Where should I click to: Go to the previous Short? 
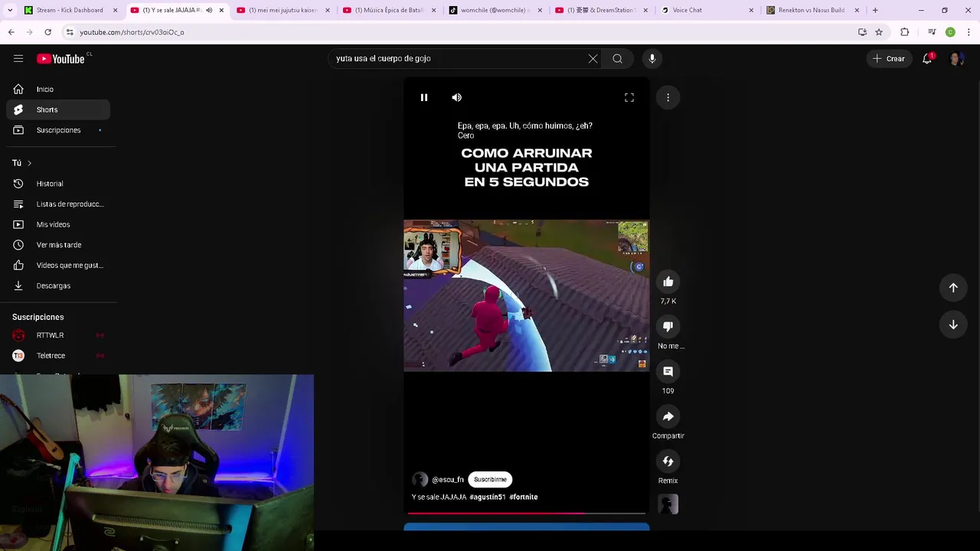[953, 288]
